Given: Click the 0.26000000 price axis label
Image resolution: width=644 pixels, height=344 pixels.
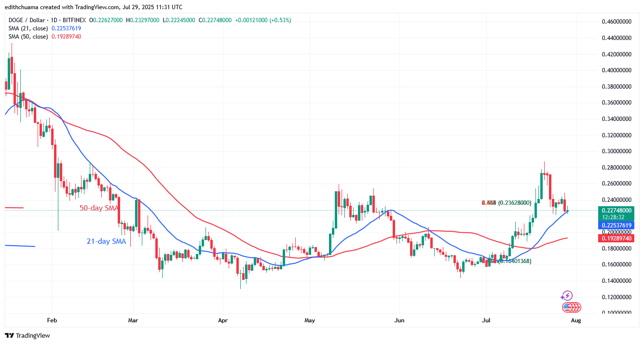Looking at the screenshot, I should (617, 184).
